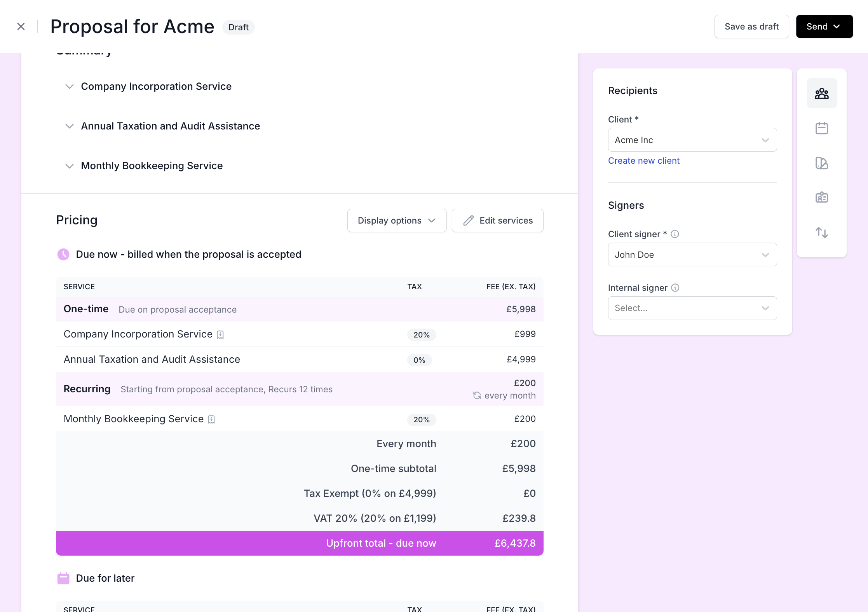The image size is (868, 612).
Task: Click the £999 fee for Company Incorporation
Action: tap(525, 334)
